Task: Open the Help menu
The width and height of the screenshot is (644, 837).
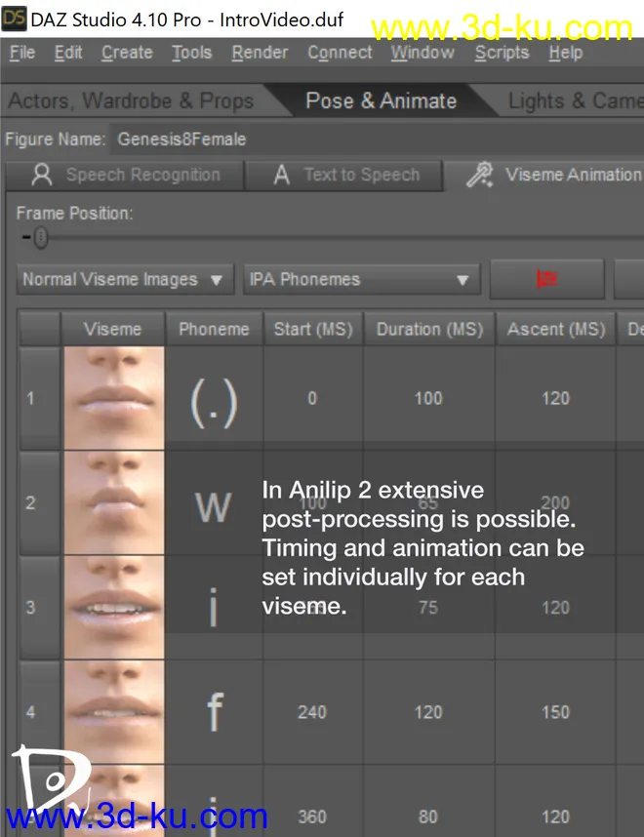Action: point(566,53)
